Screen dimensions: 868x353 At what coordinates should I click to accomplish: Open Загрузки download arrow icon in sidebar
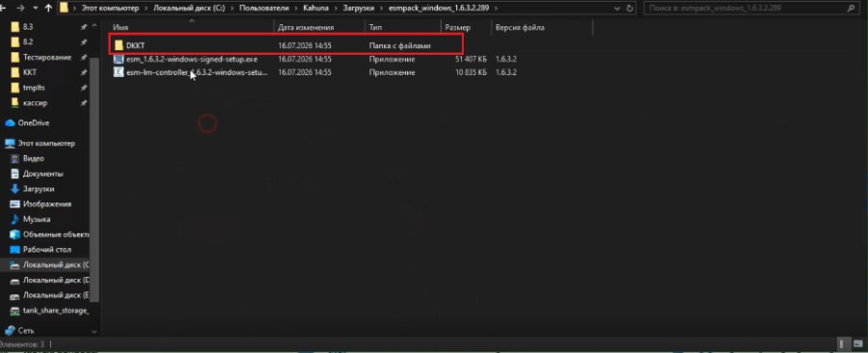pyautogui.click(x=14, y=189)
